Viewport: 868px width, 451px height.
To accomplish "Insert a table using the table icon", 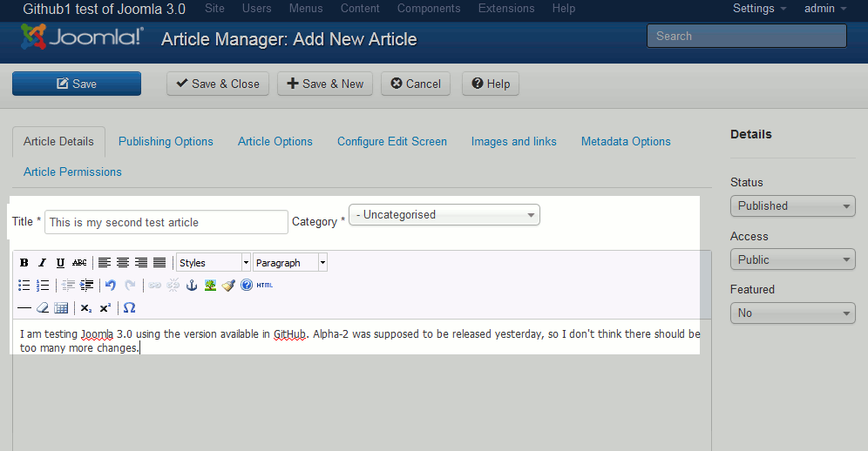I will click(x=61, y=308).
